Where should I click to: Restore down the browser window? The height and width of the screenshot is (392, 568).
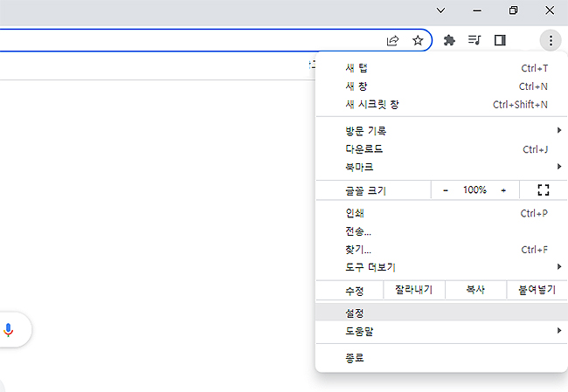513,10
